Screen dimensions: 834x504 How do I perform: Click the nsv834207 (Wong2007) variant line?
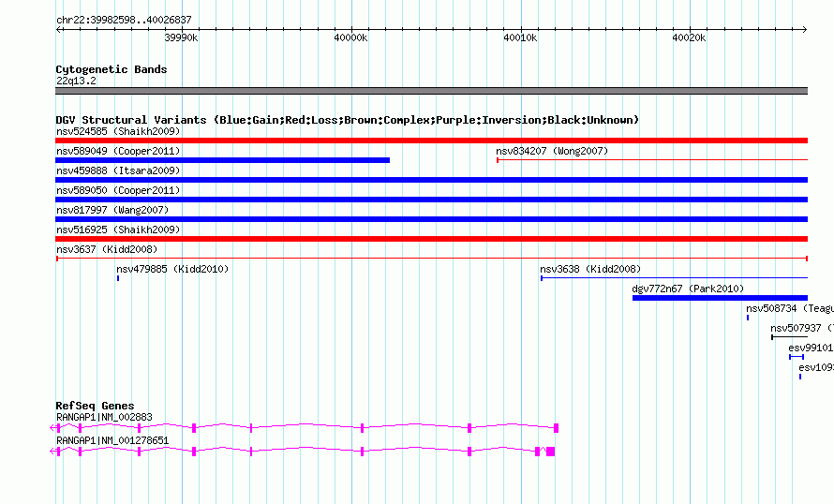coord(652,159)
